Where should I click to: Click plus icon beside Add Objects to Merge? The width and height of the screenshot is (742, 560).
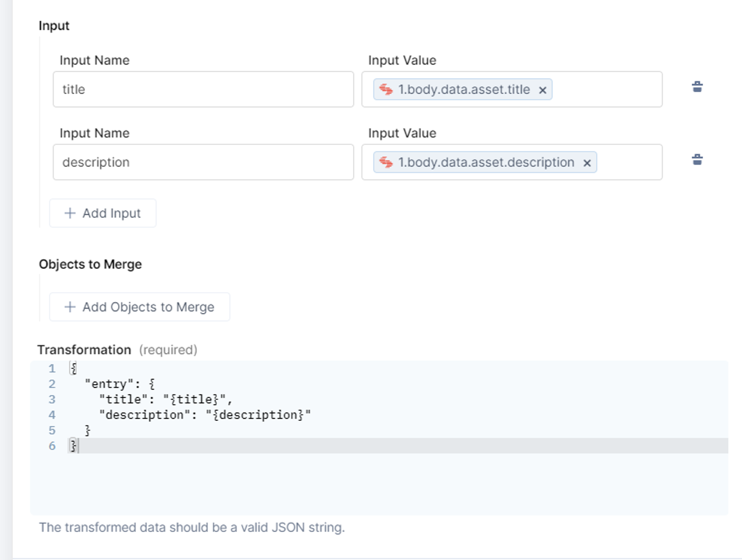pyautogui.click(x=70, y=307)
